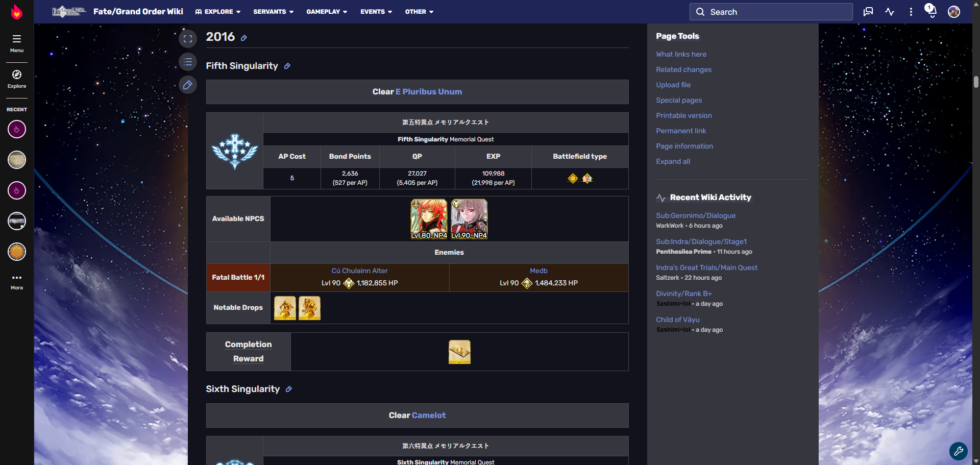The height and width of the screenshot is (465, 980).
Task: Open the Medb enemy link
Action: [x=538, y=271]
